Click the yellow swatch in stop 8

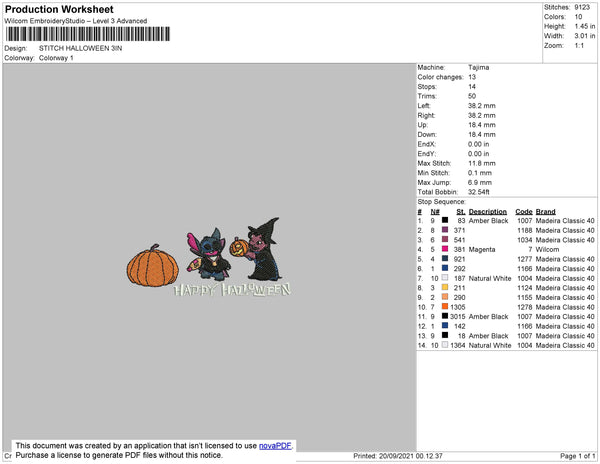[x=445, y=287]
